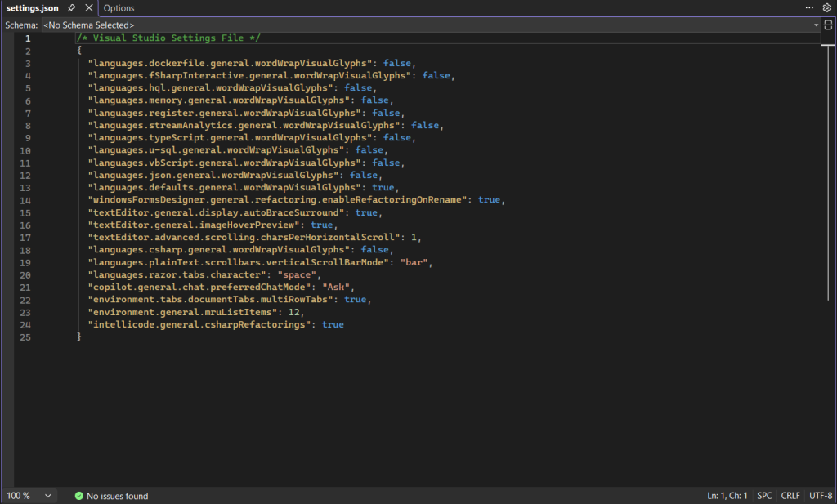Click the "bar" verticalScrollBarMode value
The image size is (837, 504).
click(x=414, y=262)
